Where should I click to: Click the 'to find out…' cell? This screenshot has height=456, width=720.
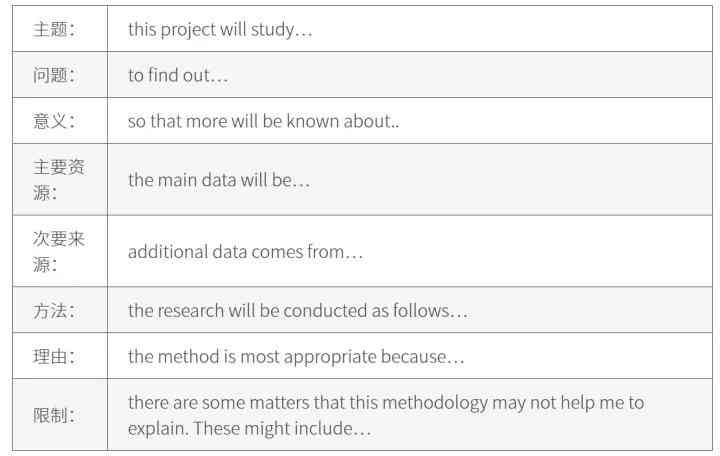[410, 74]
